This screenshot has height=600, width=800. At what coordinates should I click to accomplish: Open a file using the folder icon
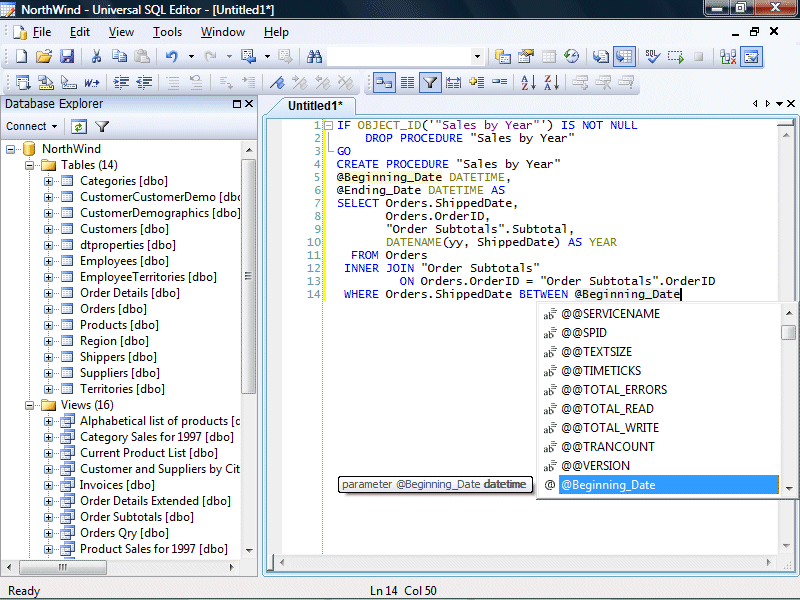point(44,57)
